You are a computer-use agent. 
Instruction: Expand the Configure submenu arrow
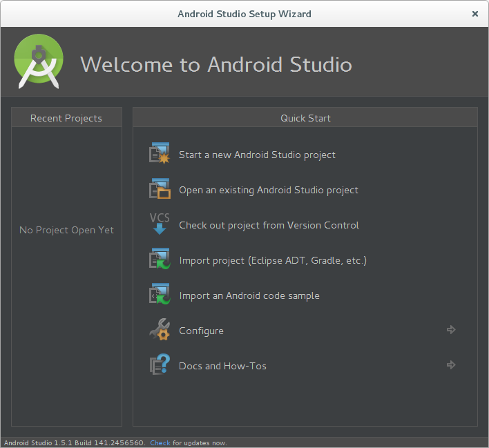(x=451, y=329)
